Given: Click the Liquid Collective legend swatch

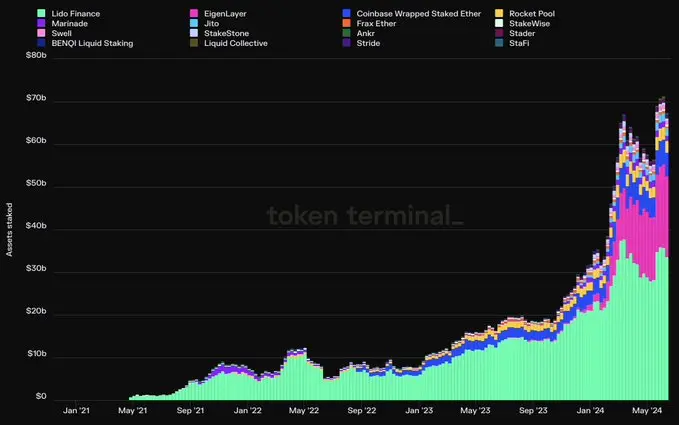Looking at the screenshot, I should pos(194,43).
